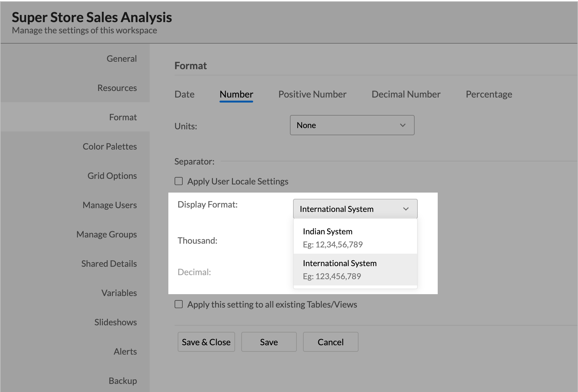Image resolution: width=578 pixels, height=392 pixels.
Task: Switch to the Percentage tab
Action: click(489, 94)
